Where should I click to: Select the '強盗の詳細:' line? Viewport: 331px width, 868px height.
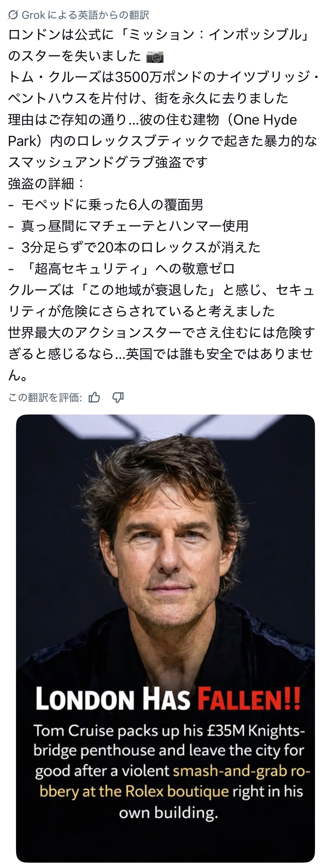point(46,184)
